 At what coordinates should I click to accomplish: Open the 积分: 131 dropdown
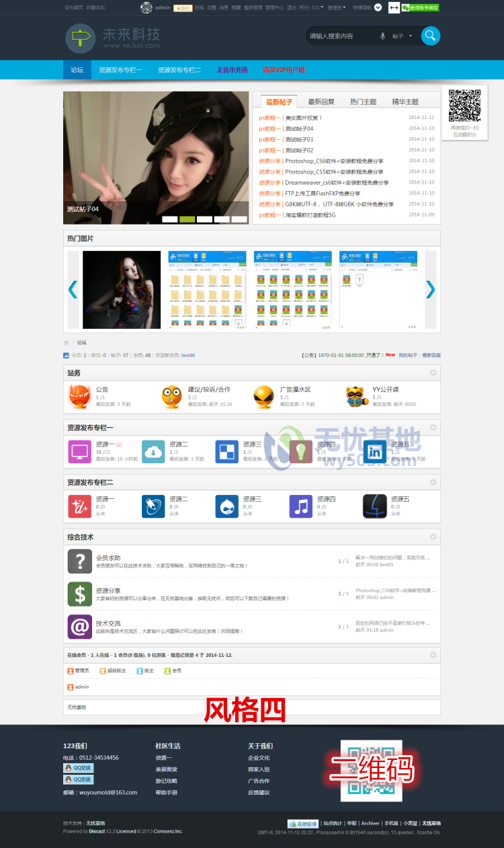312,7
